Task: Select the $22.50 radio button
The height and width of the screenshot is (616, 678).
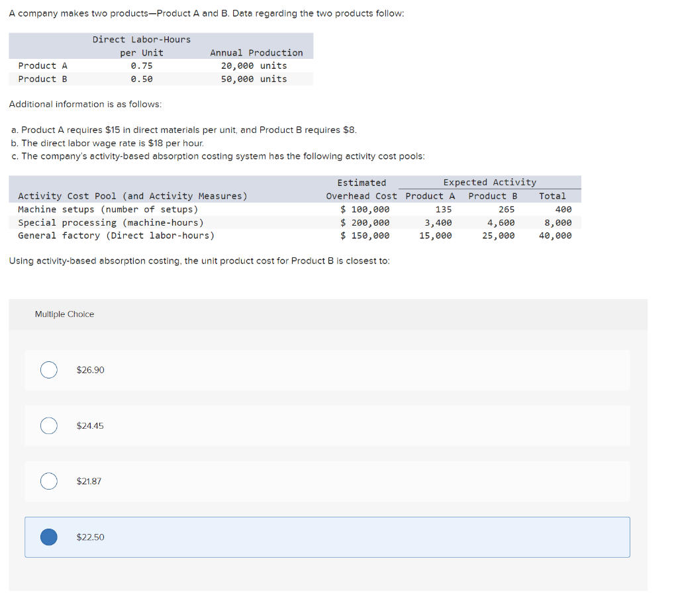Action: tap(48, 537)
